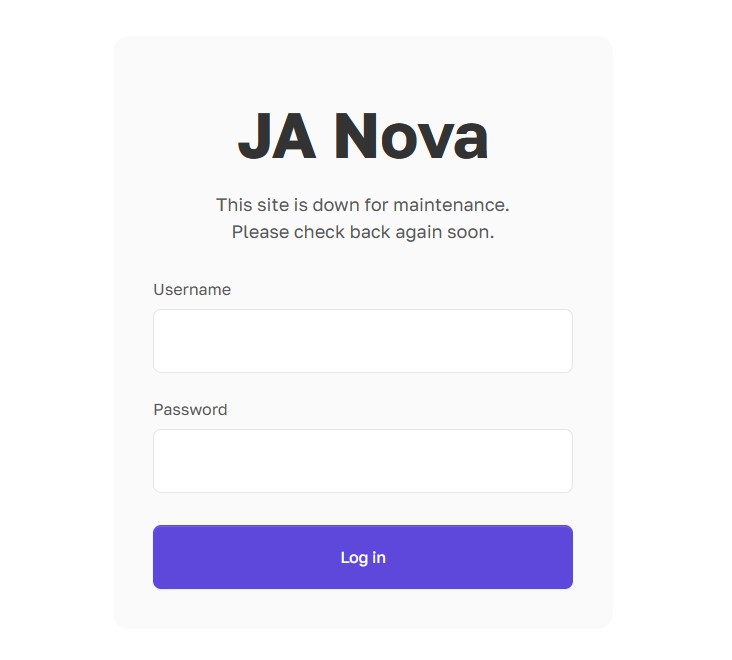Click the Username label text
This screenshot has width=732, height=660.
pos(192,290)
